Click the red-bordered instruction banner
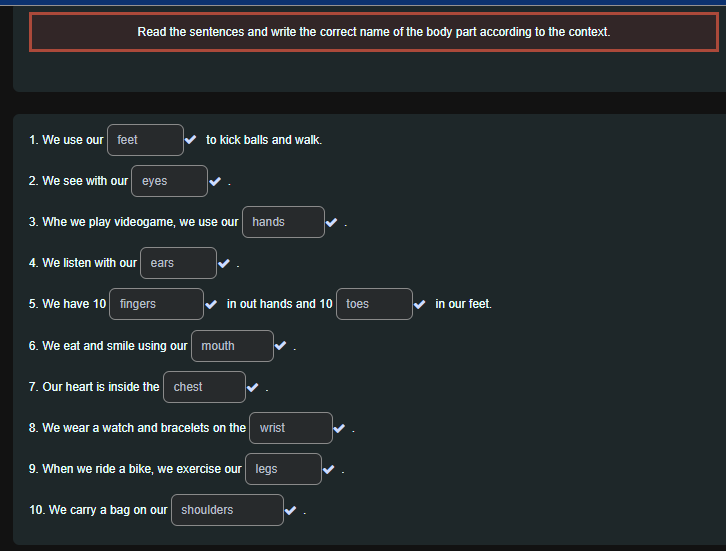The image size is (726, 551). [x=374, y=32]
